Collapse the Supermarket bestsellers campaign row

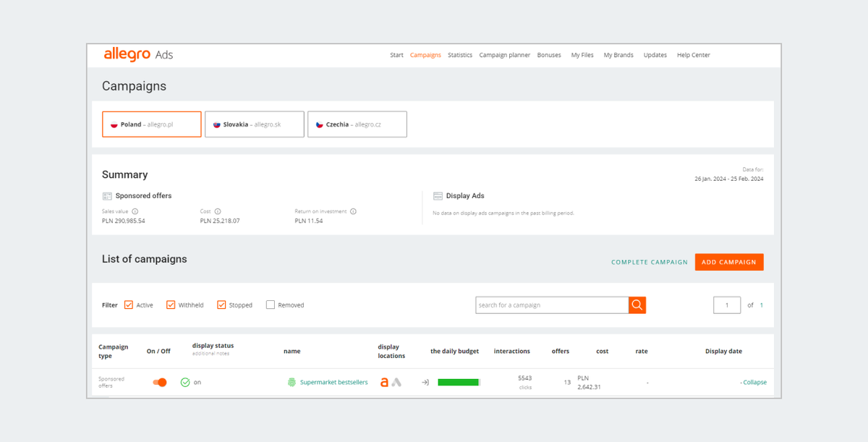(x=753, y=383)
